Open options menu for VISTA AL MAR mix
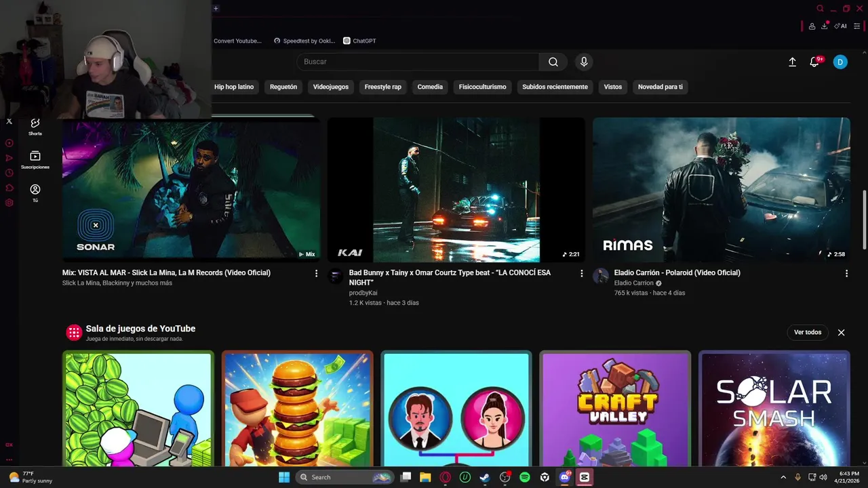 pyautogui.click(x=316, y=273)
